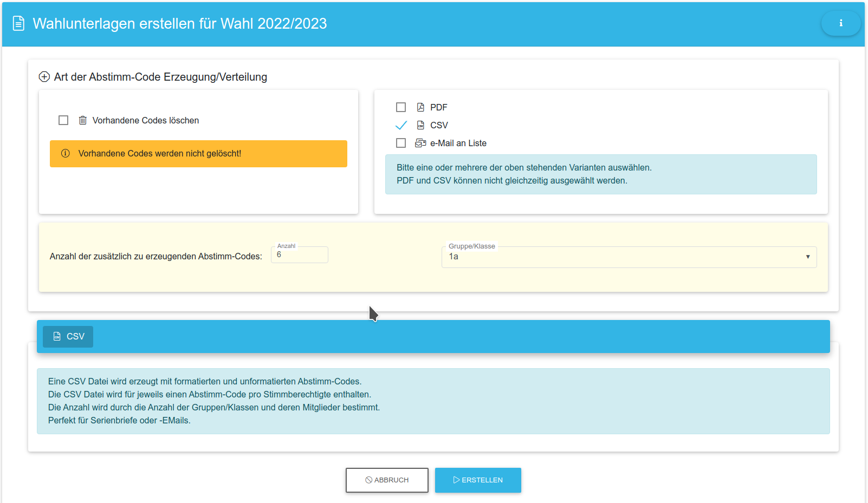Uncheck the CSV option checkmark
Image resolution: width=868 pixels, height=503 pixels.
(401, 125)
